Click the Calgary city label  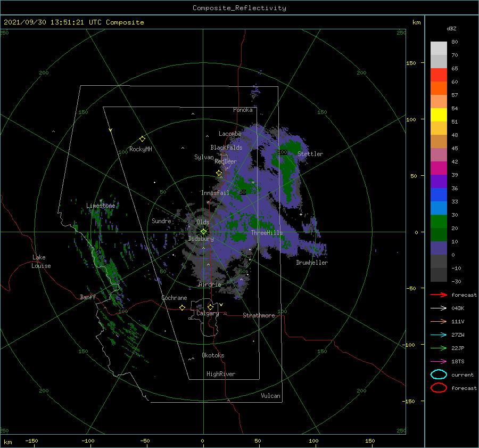coord(208,313)
